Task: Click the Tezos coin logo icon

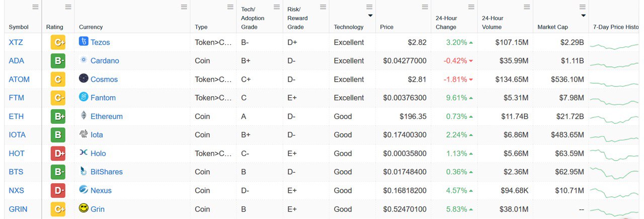Action: click(84, 42)
